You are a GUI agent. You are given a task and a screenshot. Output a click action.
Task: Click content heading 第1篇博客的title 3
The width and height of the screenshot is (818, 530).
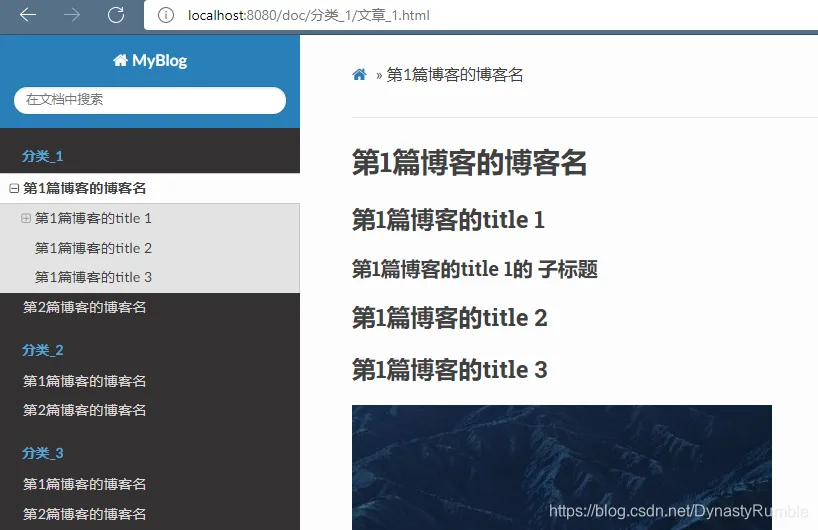(450, 370)
